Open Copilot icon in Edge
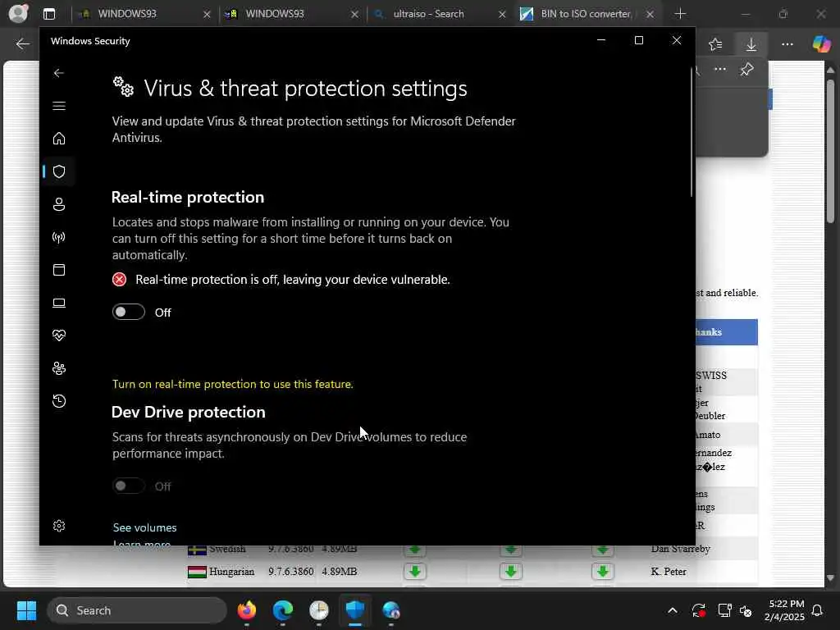This screenshot has height=630, width=840. point(821,44)
